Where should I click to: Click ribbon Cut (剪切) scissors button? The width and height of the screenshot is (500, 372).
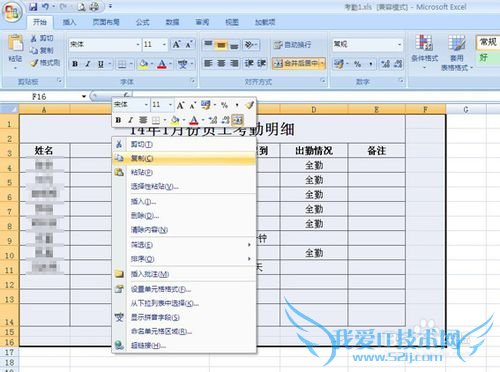tap(42, 38)
